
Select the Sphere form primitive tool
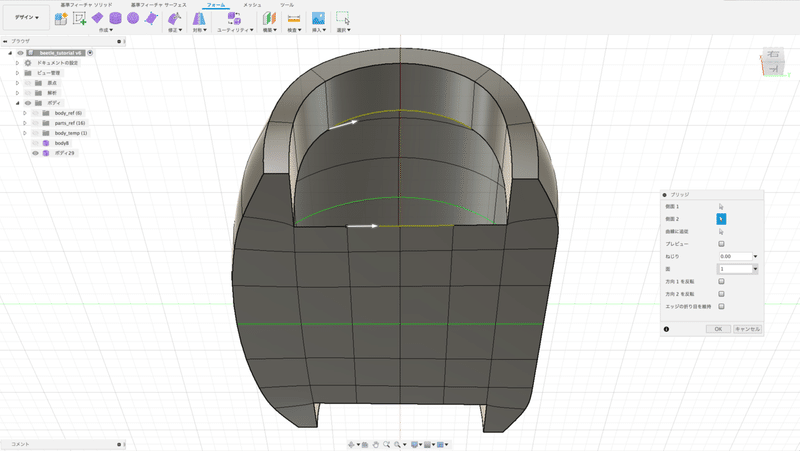tap(132, 18)
